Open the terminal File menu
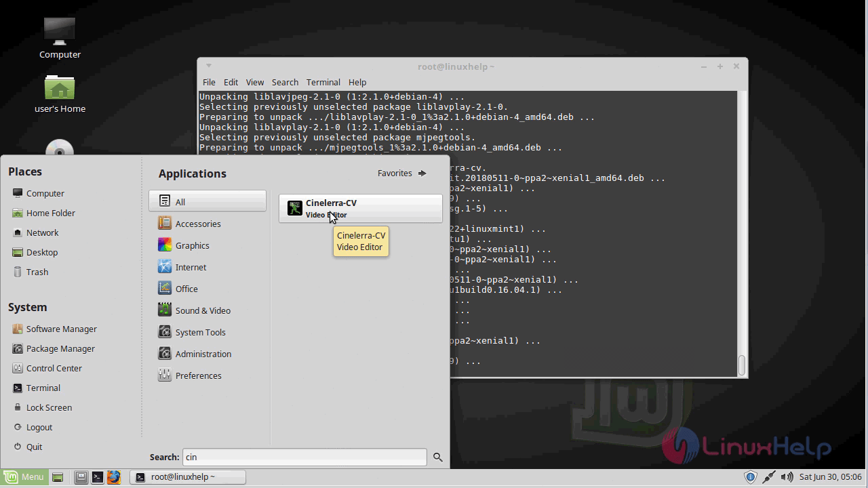868x488 pixels. point(209,82)
